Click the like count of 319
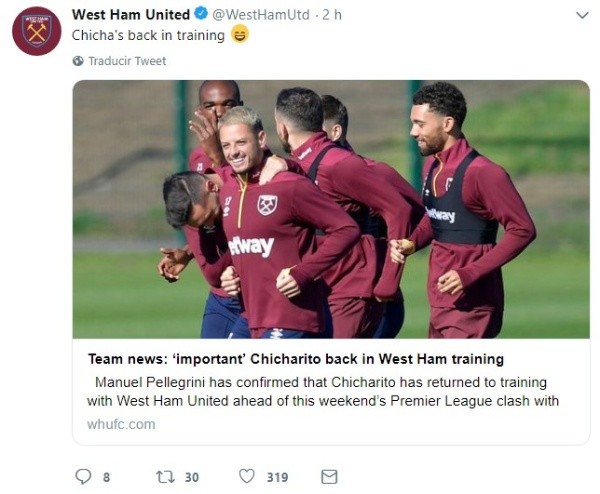This screenshot has height=494, width=600. click(277, 477)
